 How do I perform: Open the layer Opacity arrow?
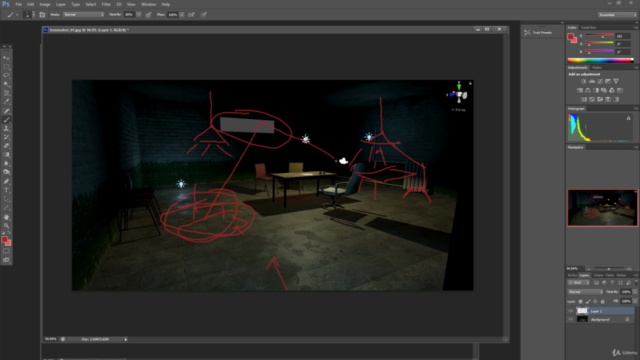[x=635, y=292]
